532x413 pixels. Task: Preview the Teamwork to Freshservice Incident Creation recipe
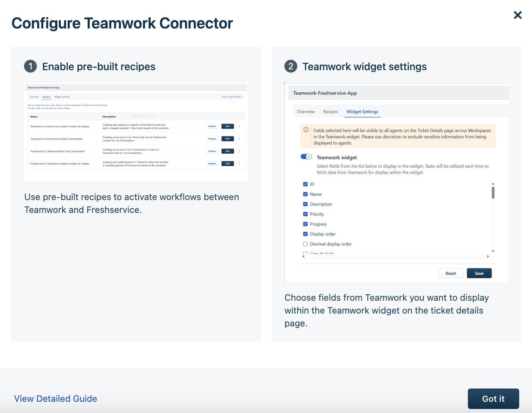click(212, 126)
